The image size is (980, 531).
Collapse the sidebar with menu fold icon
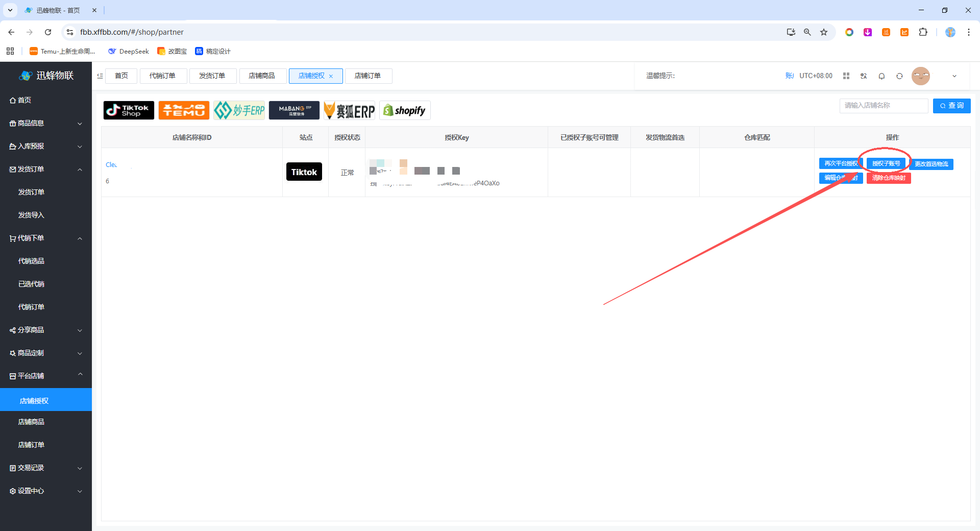pyautogui.click(x=100, y=76)
